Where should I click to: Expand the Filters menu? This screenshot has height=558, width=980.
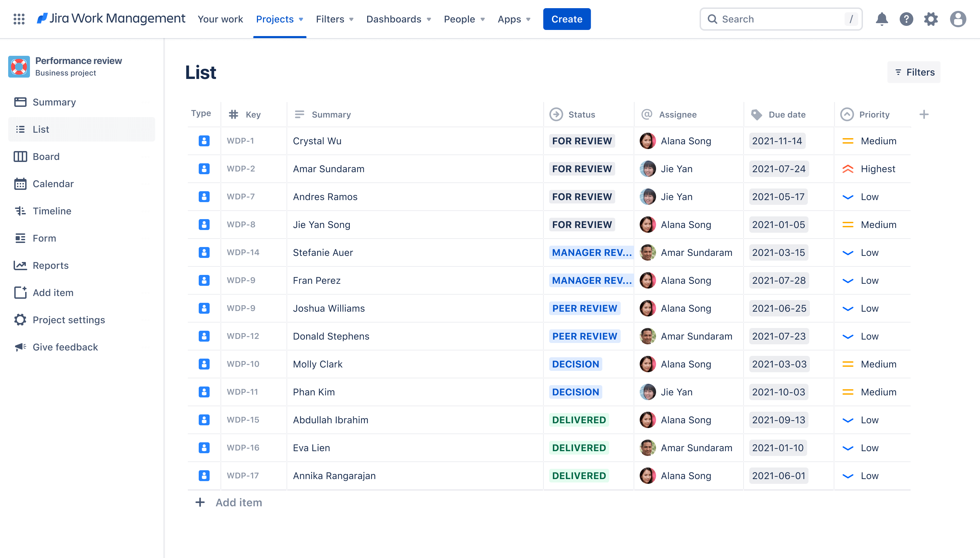click(334, 19)
